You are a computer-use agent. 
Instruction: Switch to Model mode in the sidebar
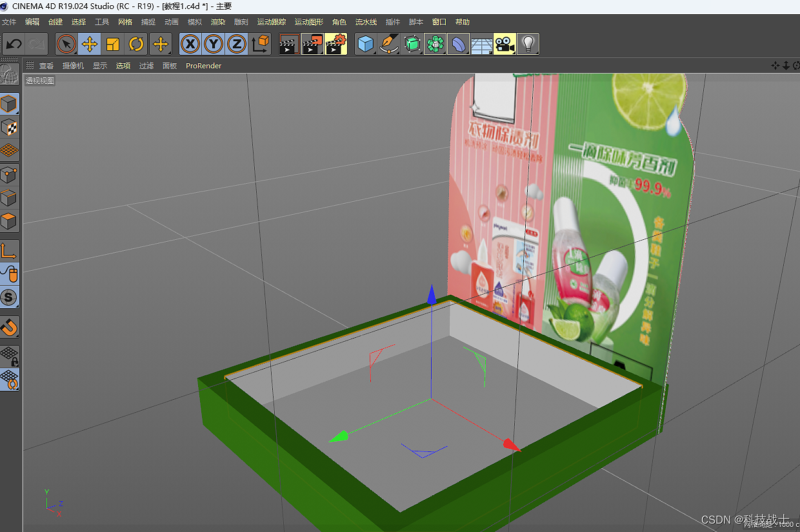pyautogui.click(x=9, y=104)
